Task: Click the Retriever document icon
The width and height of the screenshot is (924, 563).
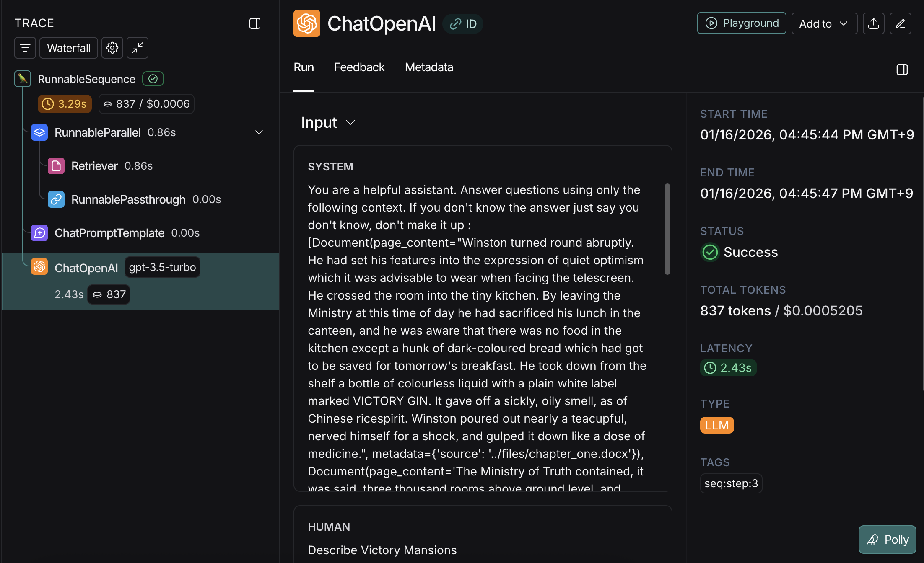Action: coord(56,166)
